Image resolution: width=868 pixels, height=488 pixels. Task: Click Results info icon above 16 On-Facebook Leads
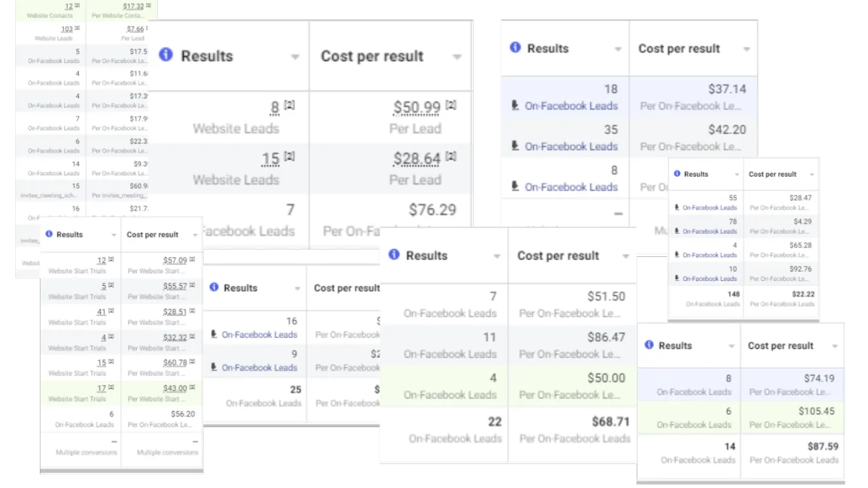tap(214, 287)
